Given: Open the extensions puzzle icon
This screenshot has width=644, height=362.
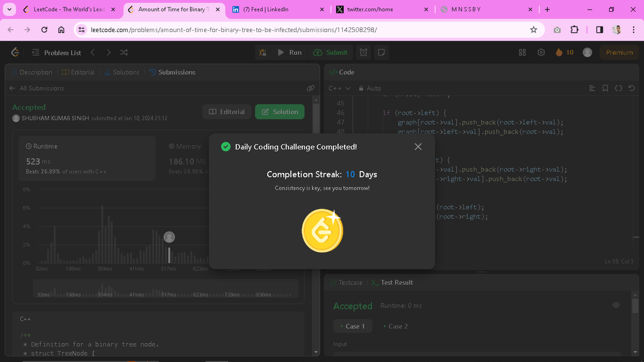Looking at the screenshot, I should pyautogui.click(x=574, y=30).
